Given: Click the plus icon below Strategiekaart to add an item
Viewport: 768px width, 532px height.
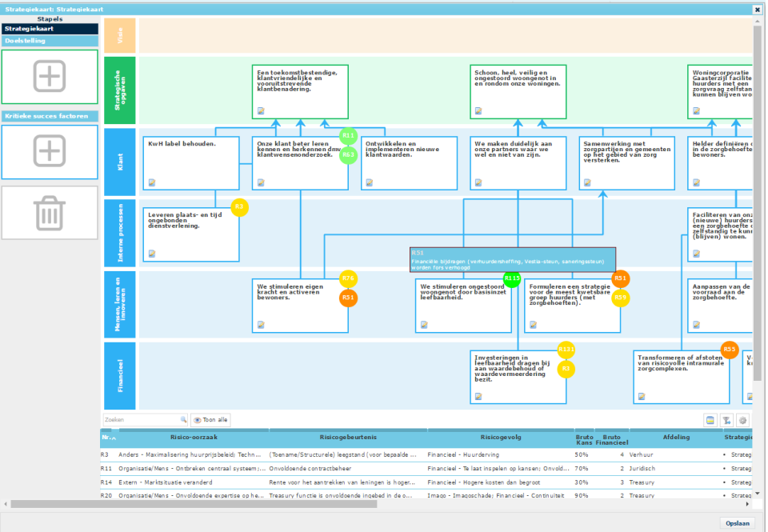Looking at the screenshot, I should [49, 77].
